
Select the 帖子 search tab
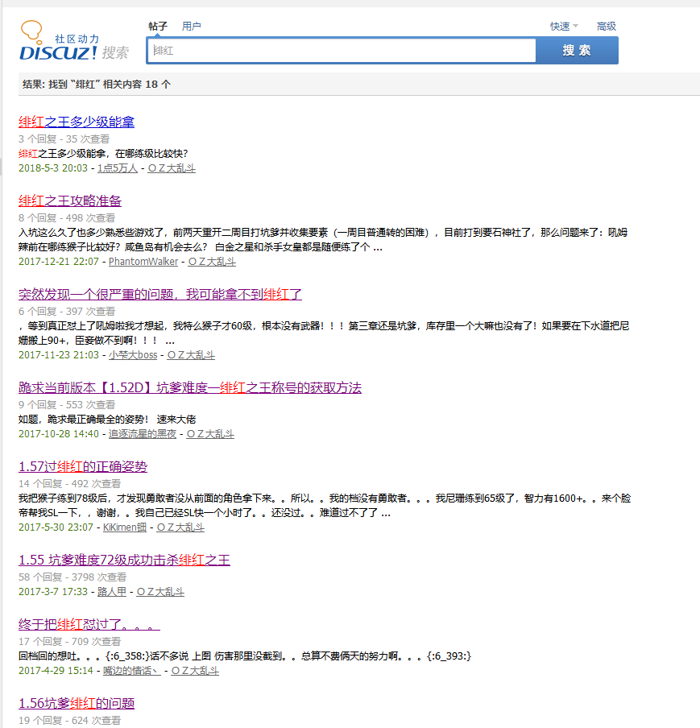coord(158,26)
